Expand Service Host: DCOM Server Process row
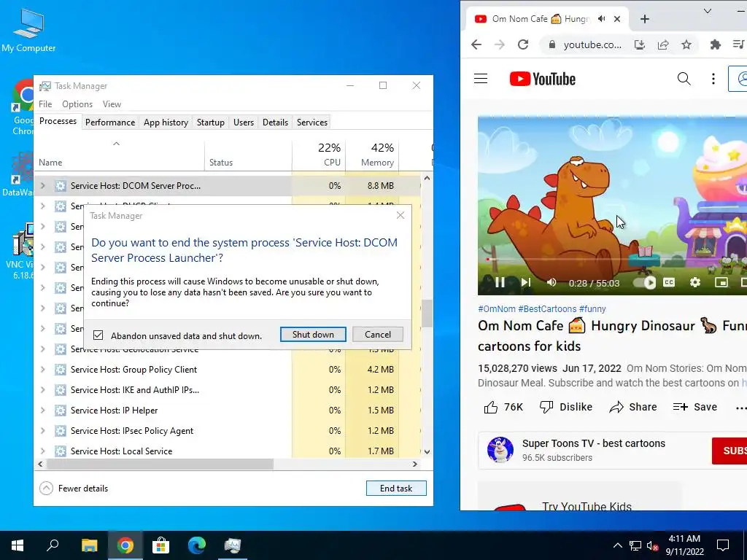Image resolution: width=747 pixels, height=560 pixels. [x=43, y=186]
